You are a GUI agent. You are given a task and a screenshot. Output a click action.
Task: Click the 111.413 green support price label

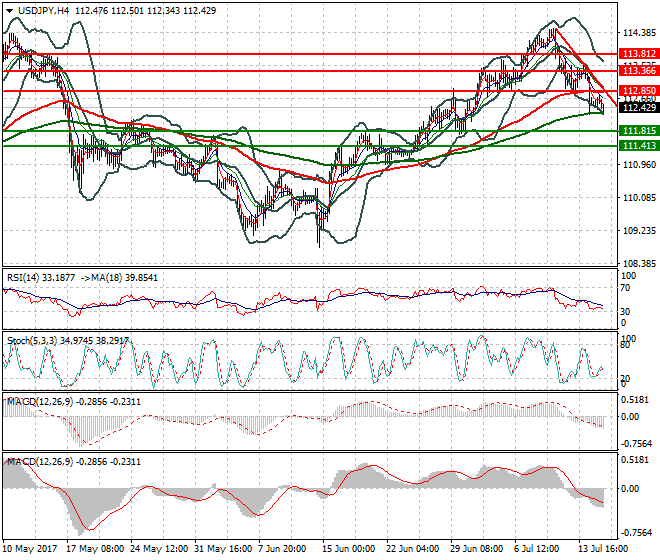point(639,145)
